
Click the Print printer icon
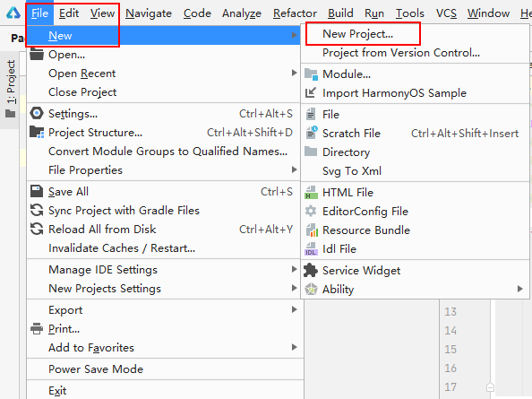[x=37, y=329]
